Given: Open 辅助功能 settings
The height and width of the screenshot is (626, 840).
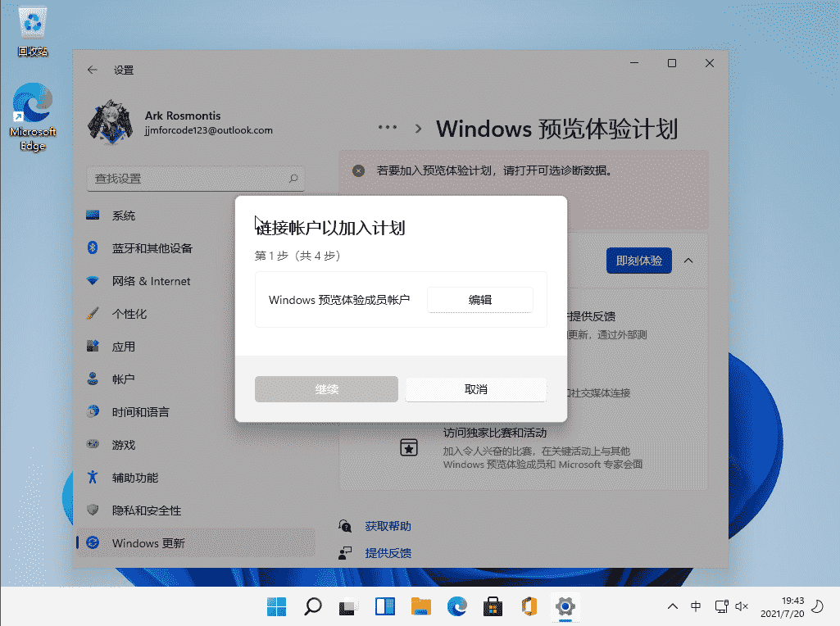Looking at the screenshot, I should coord(196,478).
